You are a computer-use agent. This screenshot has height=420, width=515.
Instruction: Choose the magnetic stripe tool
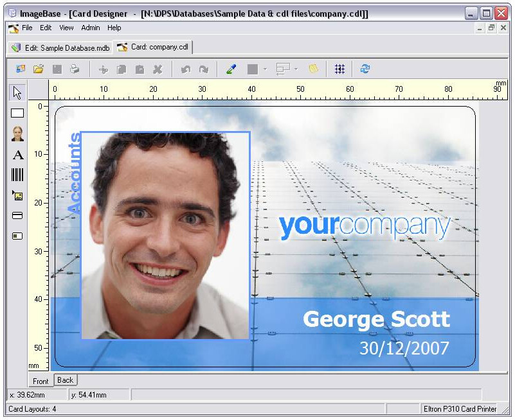[x=17, y=216]
